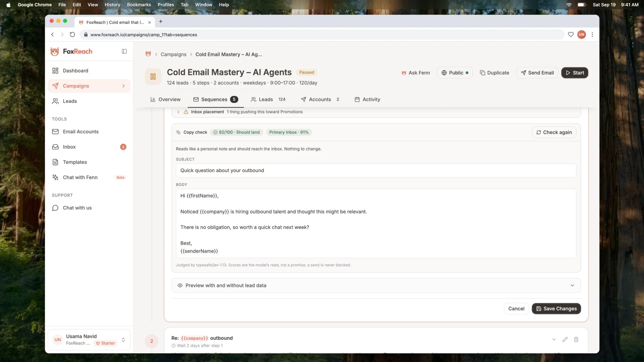Reload the page
Screen dimensions: 644x362
click(72, 34)
